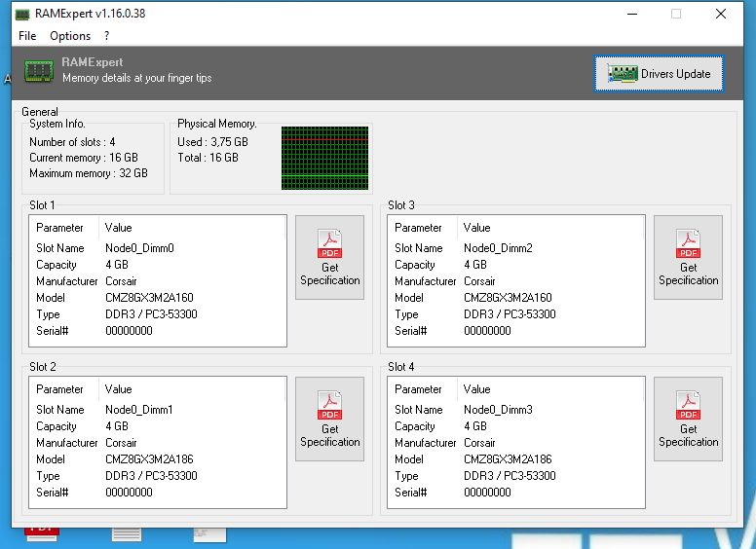Click the Parameter column header in Slot 1
The width and height of the screenshot is (756, 549).
coord(60,228)
